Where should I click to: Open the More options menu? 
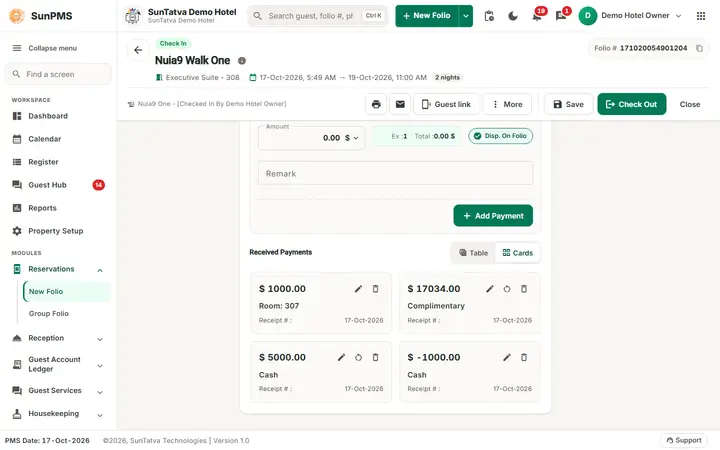pyautogui.click(x=507, y=104)
